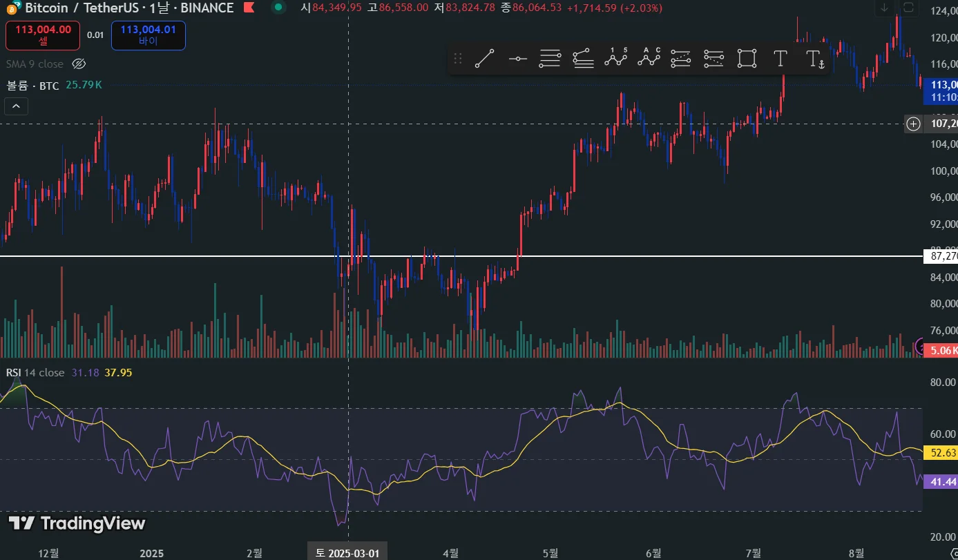Select the horizontal line drawing tool
This screenshot has width=958, height=560.
[517, 59]
